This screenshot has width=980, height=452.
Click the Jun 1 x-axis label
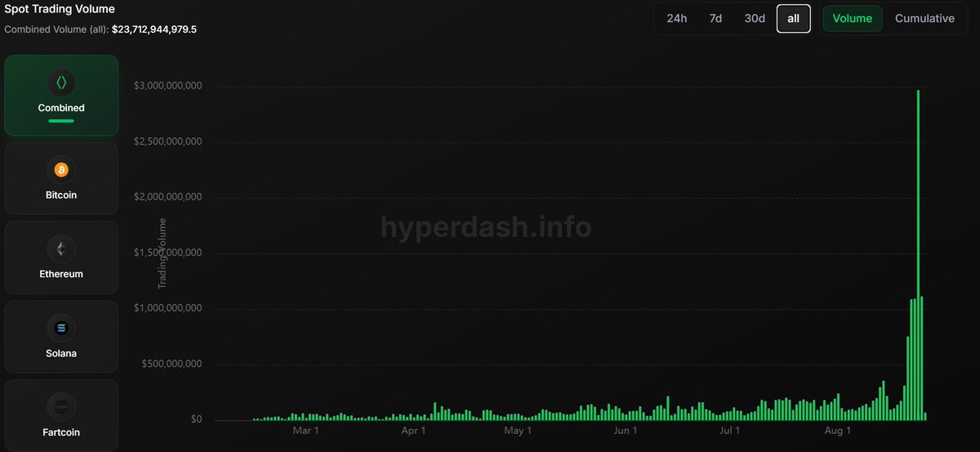click(x=625, y=430)
